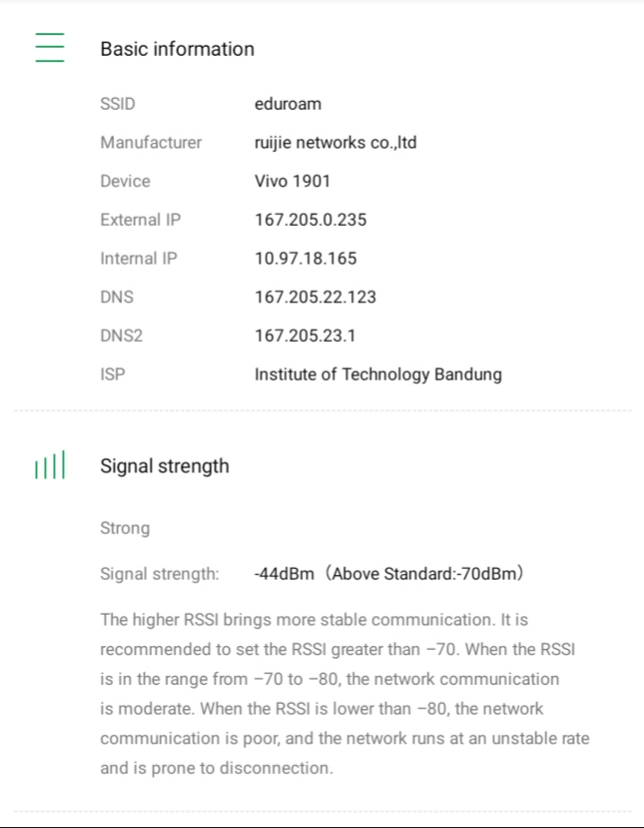Tap ISP Institute of Technology Bandung

point(378,374)
